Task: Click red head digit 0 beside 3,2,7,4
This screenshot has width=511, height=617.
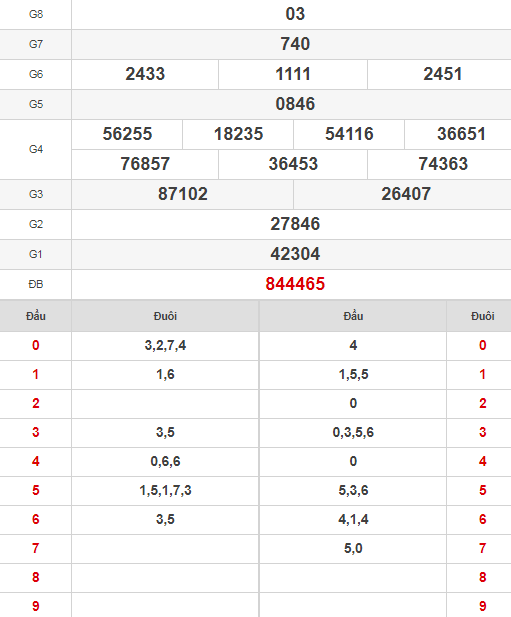Action: 36,345
